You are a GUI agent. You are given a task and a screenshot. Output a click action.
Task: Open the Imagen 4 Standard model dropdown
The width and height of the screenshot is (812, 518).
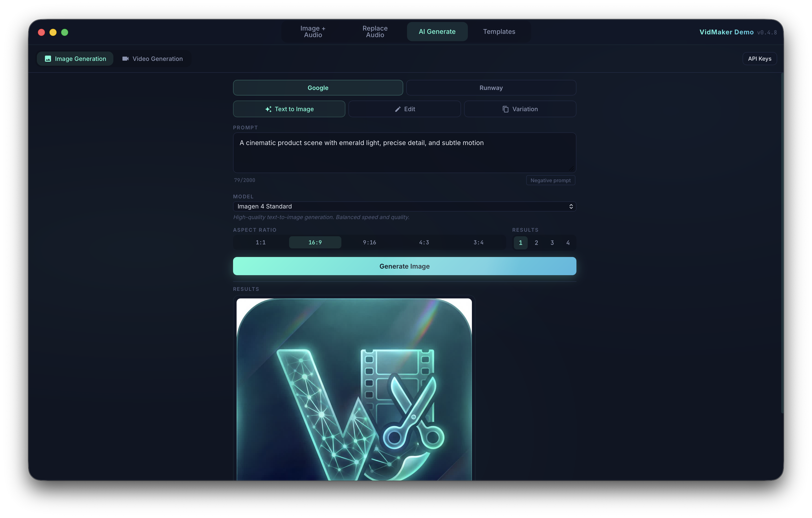tap(404, 206)
